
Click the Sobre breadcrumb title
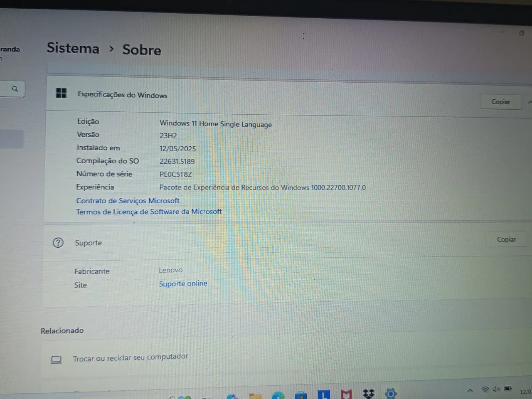tap(142, 50)
